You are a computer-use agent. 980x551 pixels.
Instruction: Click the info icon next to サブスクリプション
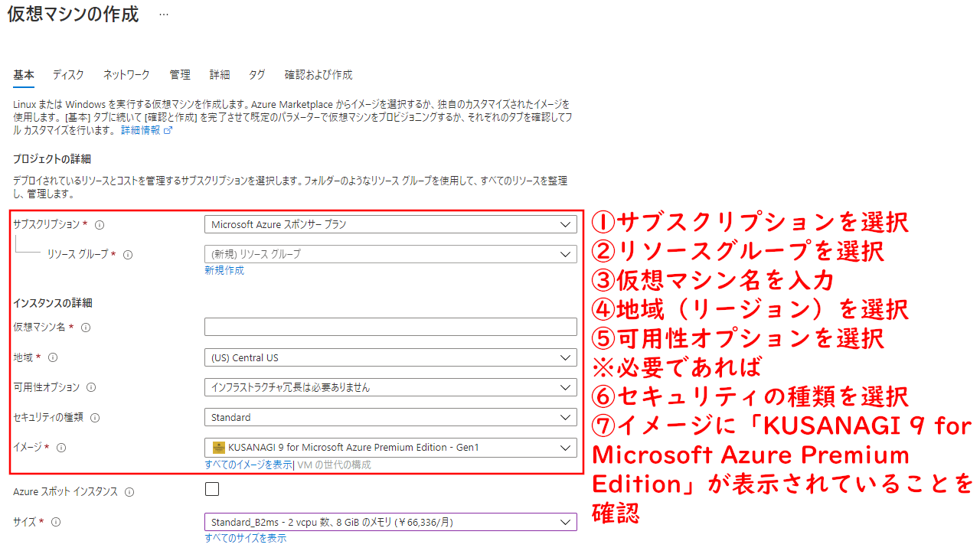(100, 225)
